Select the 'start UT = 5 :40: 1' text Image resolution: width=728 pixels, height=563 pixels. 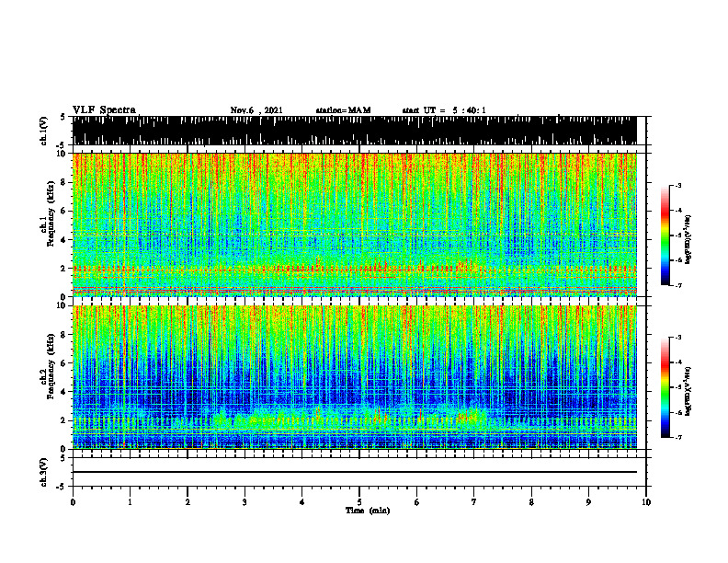[x=444, y=110]
